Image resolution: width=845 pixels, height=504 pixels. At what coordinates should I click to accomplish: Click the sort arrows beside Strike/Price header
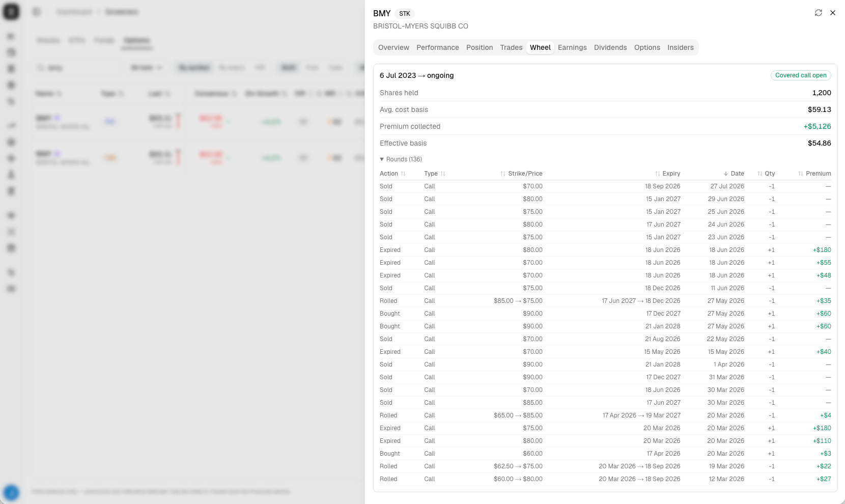pyautogui.click(x=503, y=174)
